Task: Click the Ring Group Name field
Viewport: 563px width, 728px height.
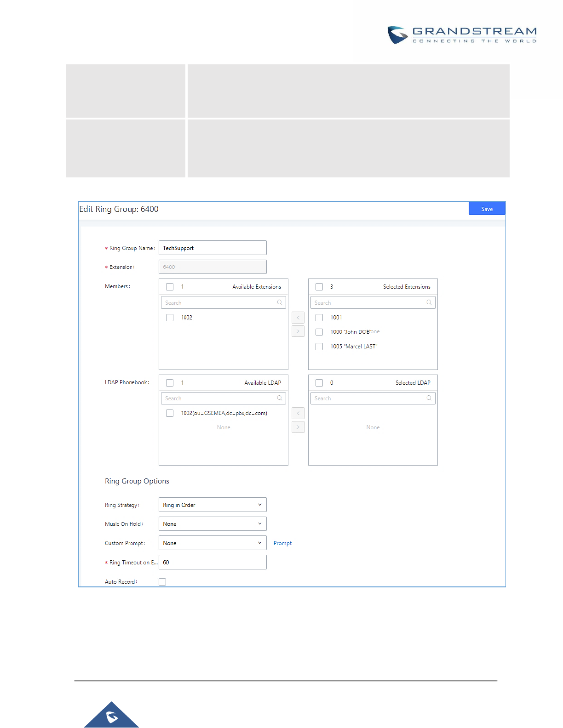Action: tap(213, 248)
